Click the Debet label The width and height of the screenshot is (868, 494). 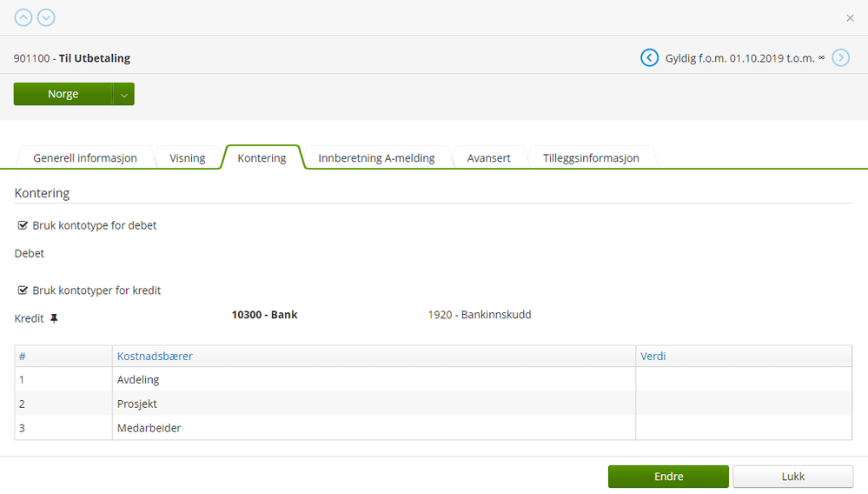point(30,253)
